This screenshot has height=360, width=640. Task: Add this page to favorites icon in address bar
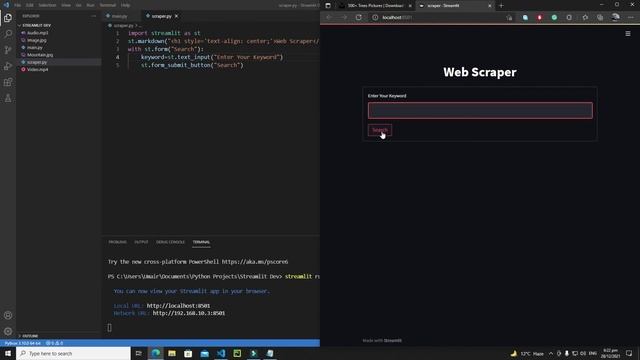(509, 18)
